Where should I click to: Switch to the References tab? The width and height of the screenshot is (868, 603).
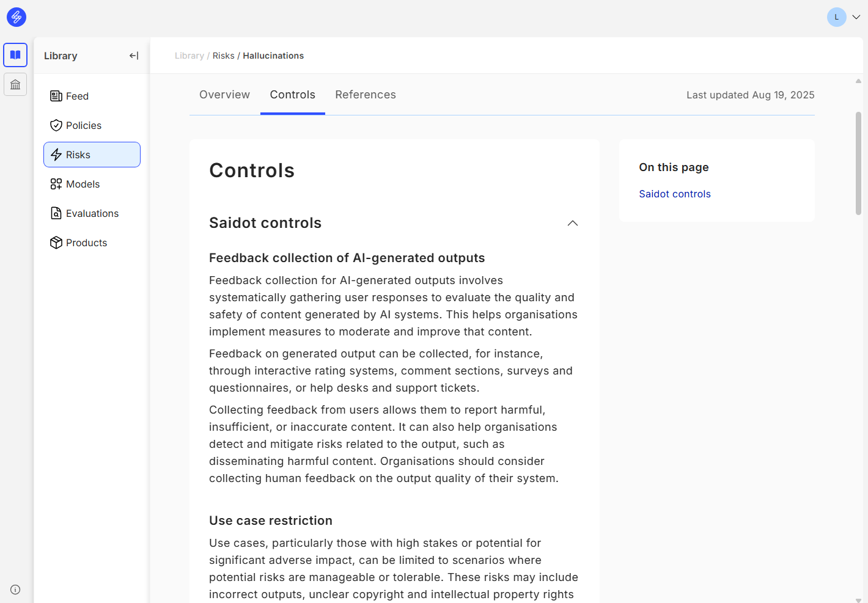tap(365, 95)
